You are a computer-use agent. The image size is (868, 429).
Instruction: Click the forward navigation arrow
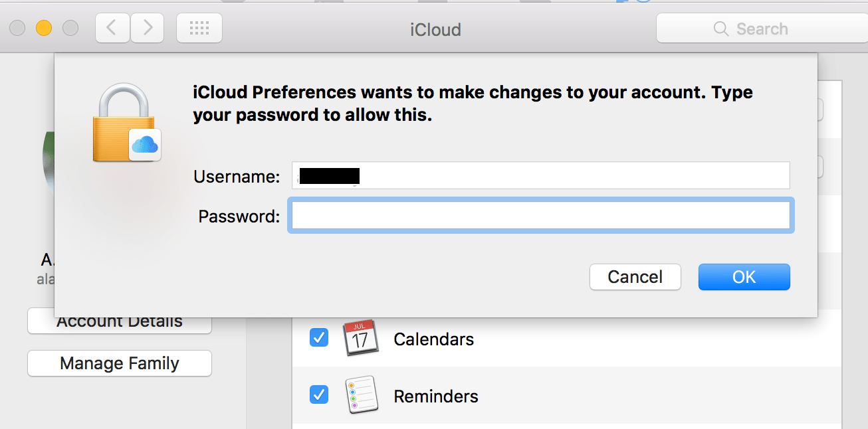[x=147, y=28]
